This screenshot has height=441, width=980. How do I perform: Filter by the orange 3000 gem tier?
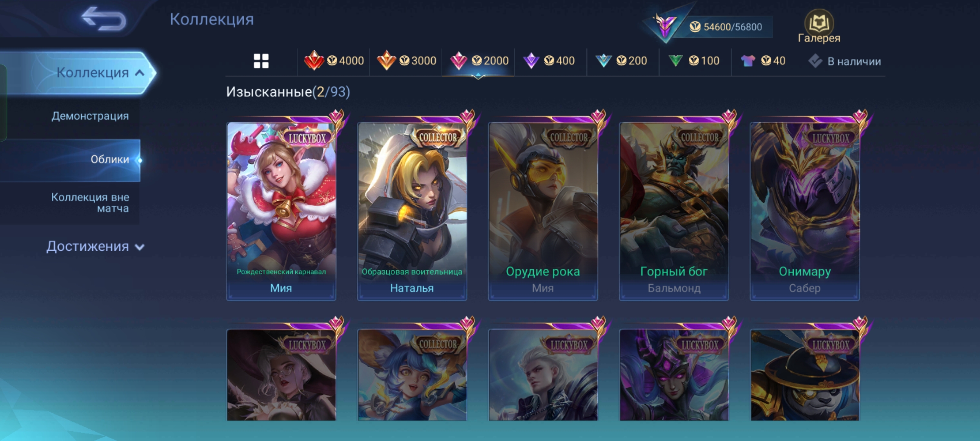pyautogui.click(x=406, y=61)
